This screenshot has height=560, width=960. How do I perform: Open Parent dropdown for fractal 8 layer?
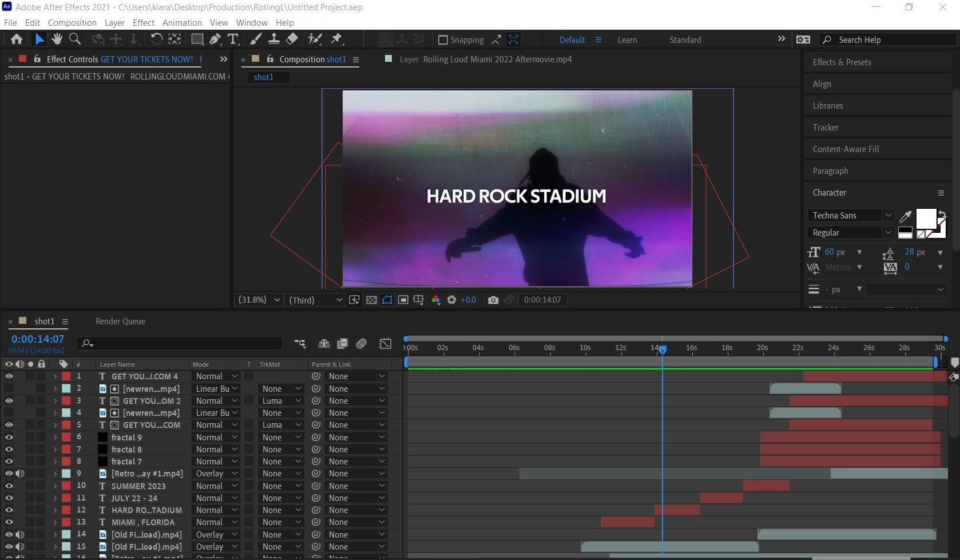[x=356, y=450]
